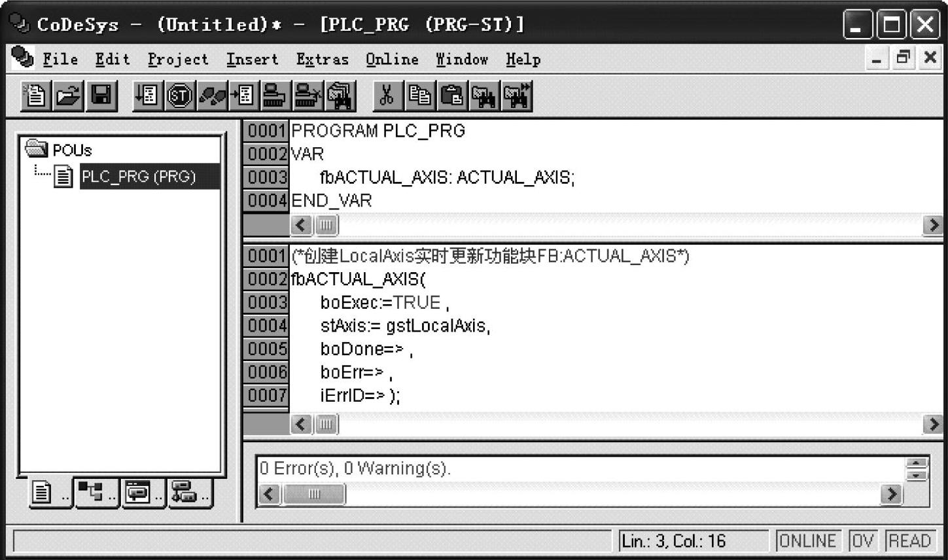This screenshot has width=948, height=560.
Task: Click the declaration pane's horizontal scroll thumb
Action: (326, 225)
